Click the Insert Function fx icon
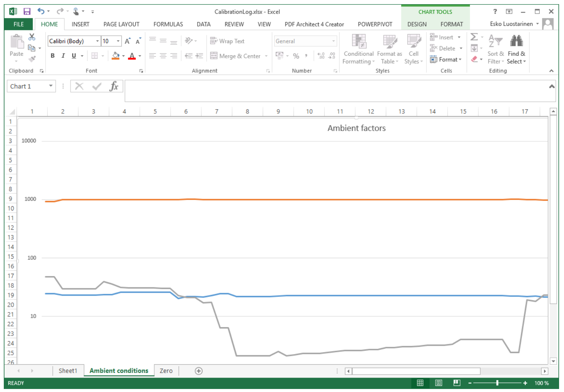Image resolution: width=564 pixels, height=392 pixels. pyautogui.click(x=114, y=86)
